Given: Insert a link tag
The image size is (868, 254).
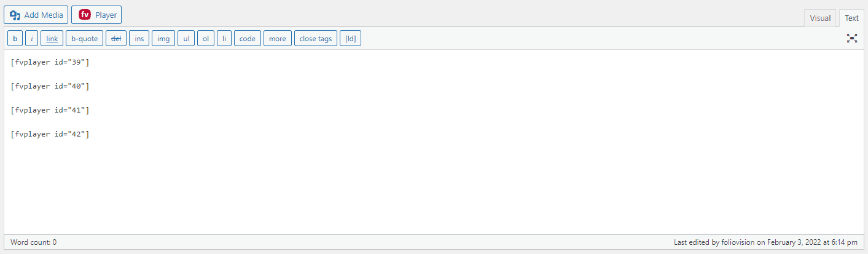Looking at the screenshot, I should (x=52, y=39).
